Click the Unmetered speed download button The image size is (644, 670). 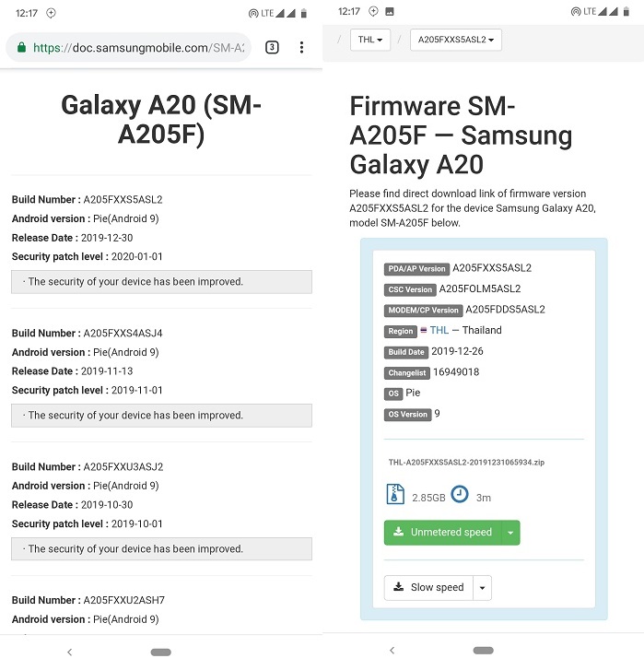[x=443, y=533]
